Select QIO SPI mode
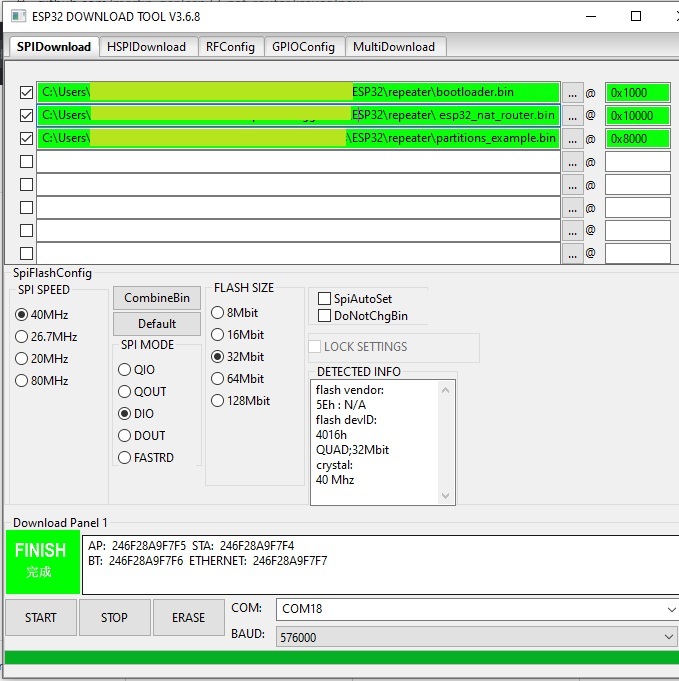Screen dimensions: 679x681 125,370
